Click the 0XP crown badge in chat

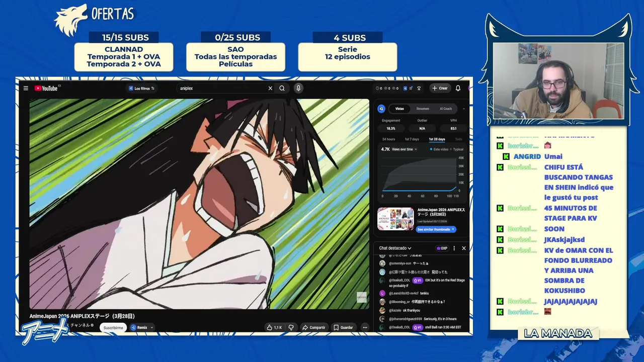pos(442,248)
